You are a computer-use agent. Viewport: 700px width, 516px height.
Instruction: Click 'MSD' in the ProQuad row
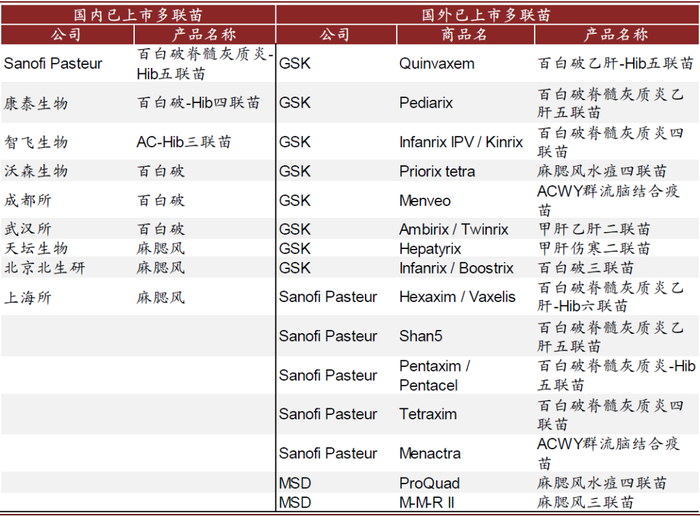(x=295, y=483)
